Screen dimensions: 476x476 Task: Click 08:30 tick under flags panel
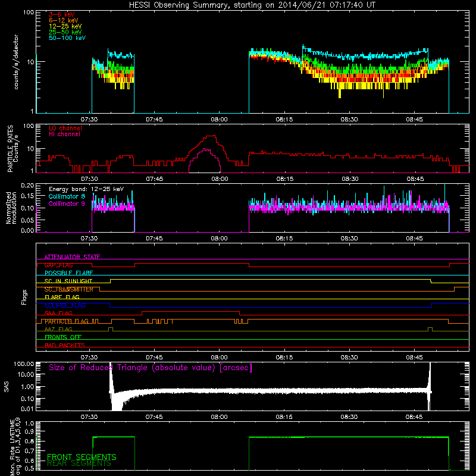click(349, 358)
